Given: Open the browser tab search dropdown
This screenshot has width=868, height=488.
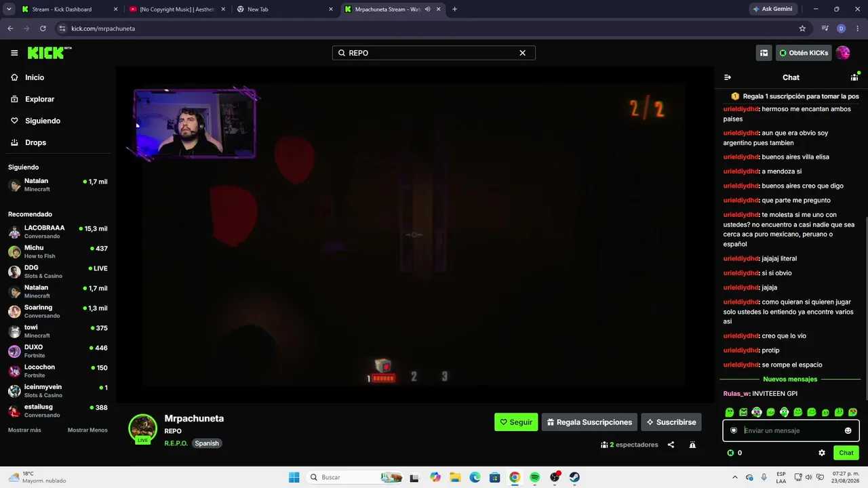Looking at the screenshot, I should 9,9.
